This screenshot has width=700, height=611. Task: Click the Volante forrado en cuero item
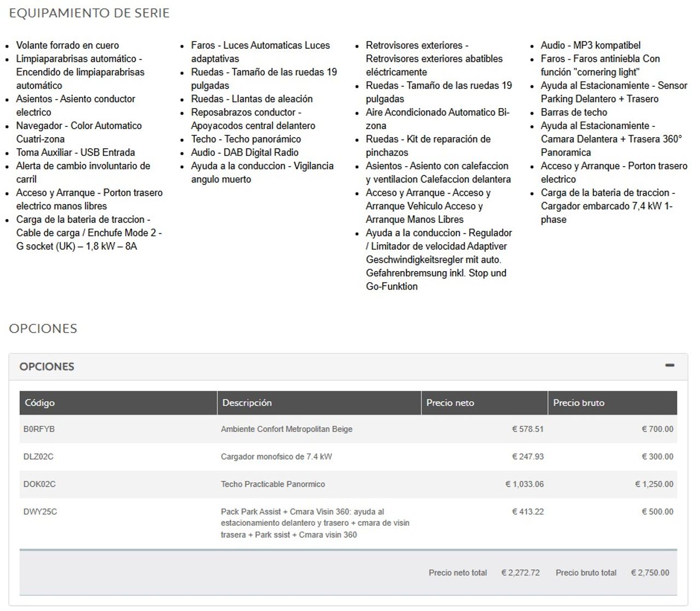(67, 45)
